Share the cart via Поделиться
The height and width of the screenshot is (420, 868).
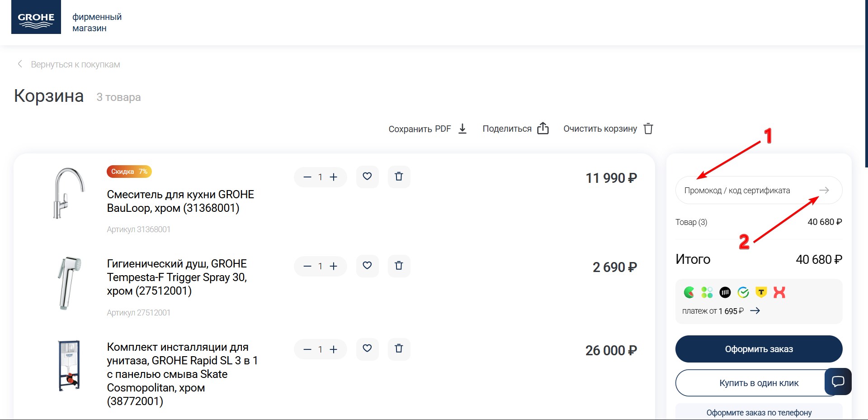[516, 129]
